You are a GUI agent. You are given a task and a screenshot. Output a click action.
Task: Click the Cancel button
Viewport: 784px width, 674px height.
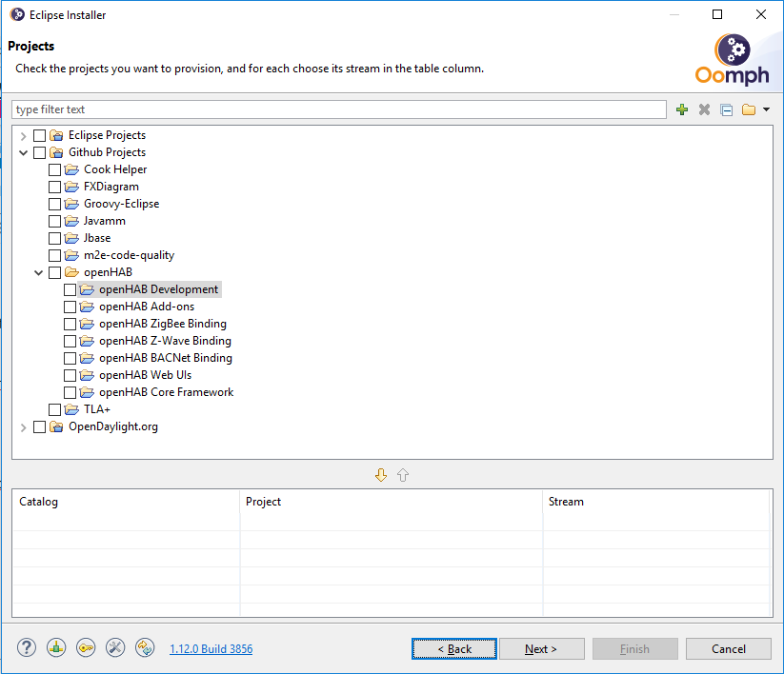click(729, 648)
